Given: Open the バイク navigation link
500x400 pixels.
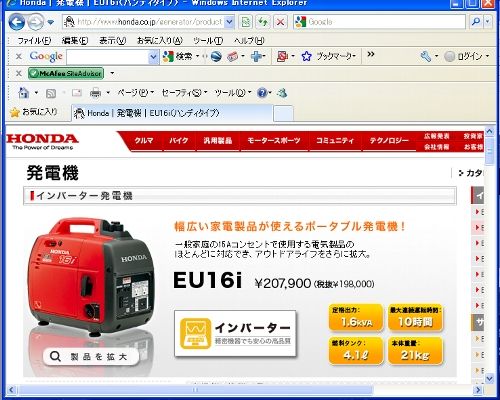Looking at the screenshot, I should (x=179, y=141).
